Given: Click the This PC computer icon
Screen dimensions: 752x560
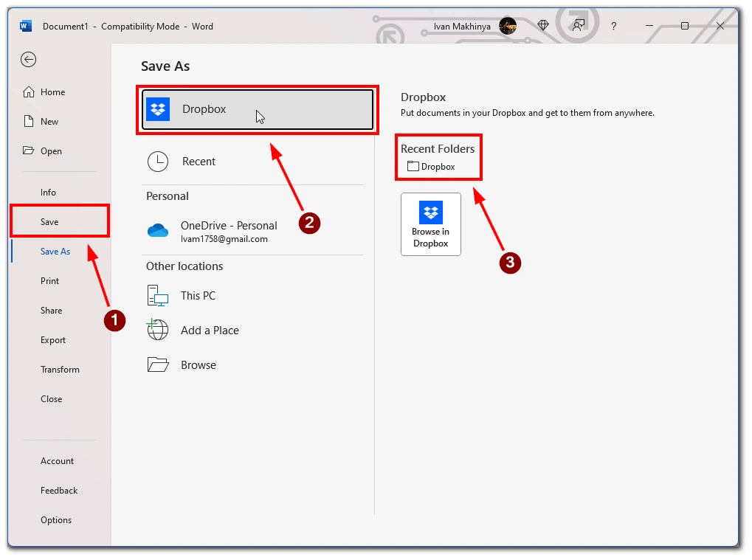Looking at the screenshot, I should 157,296.
